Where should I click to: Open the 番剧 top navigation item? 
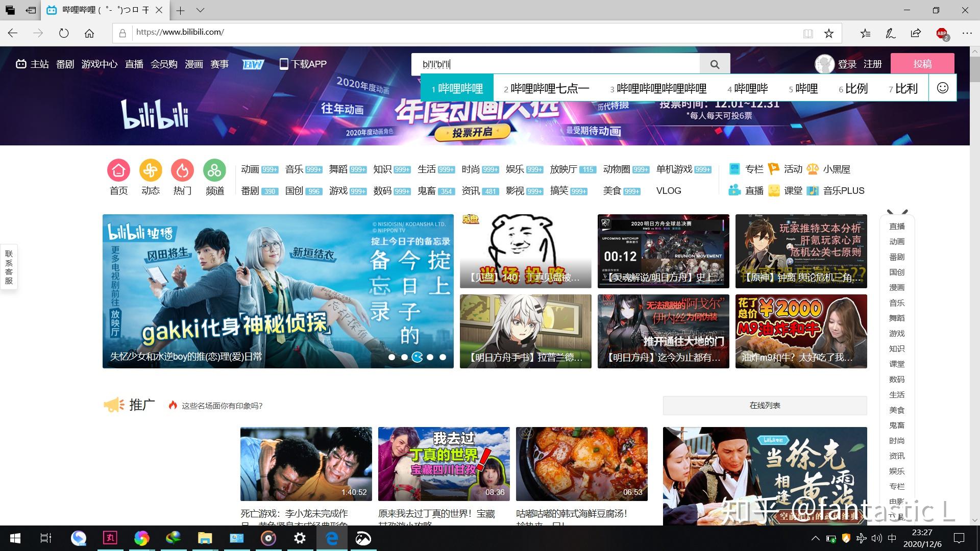(x=65, y=64)
